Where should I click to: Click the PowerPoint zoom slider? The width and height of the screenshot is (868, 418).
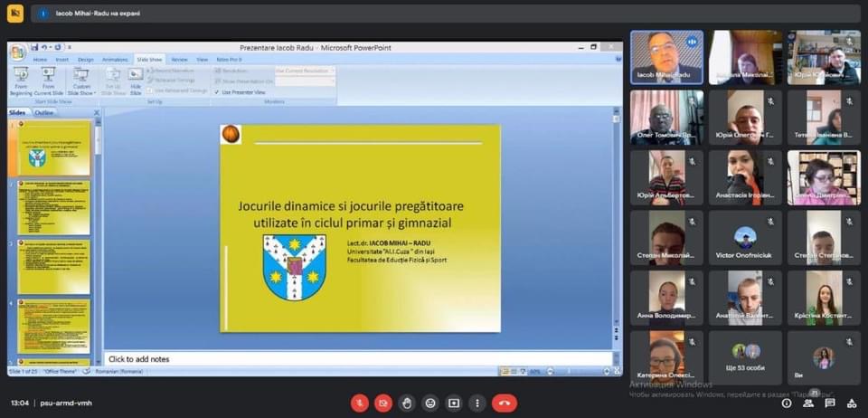tap(576, 372)
